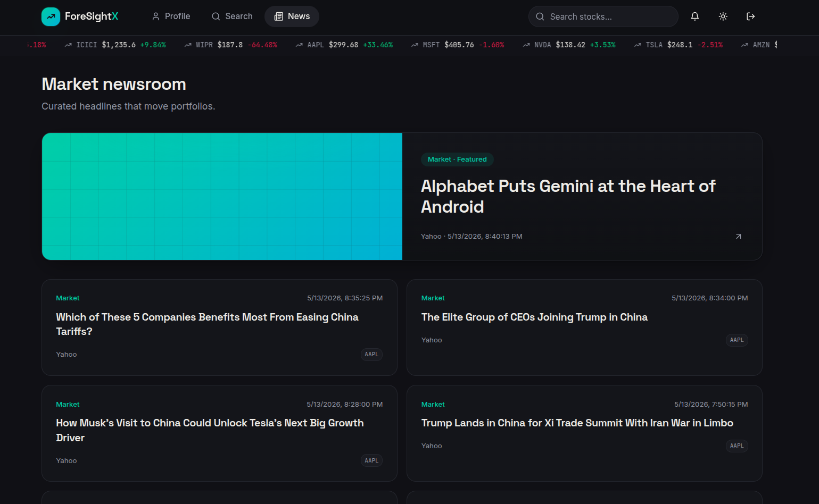Click AAPL tag on Trump Lands card
The width and height of the screenshot is (819, 504).
737,446
